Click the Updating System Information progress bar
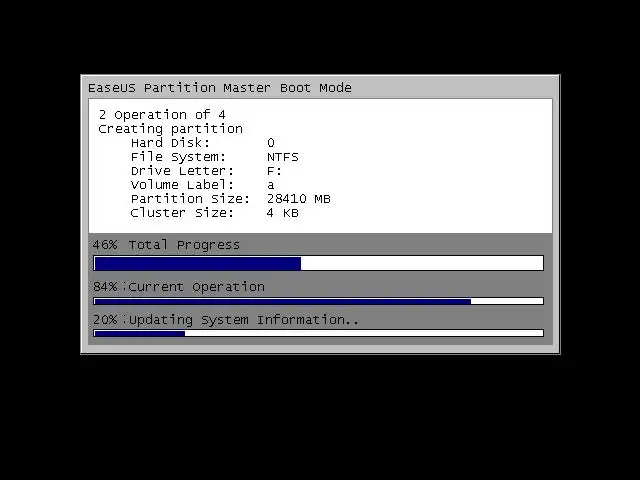The height and width of the screenshot is (480, 640). 318,333
